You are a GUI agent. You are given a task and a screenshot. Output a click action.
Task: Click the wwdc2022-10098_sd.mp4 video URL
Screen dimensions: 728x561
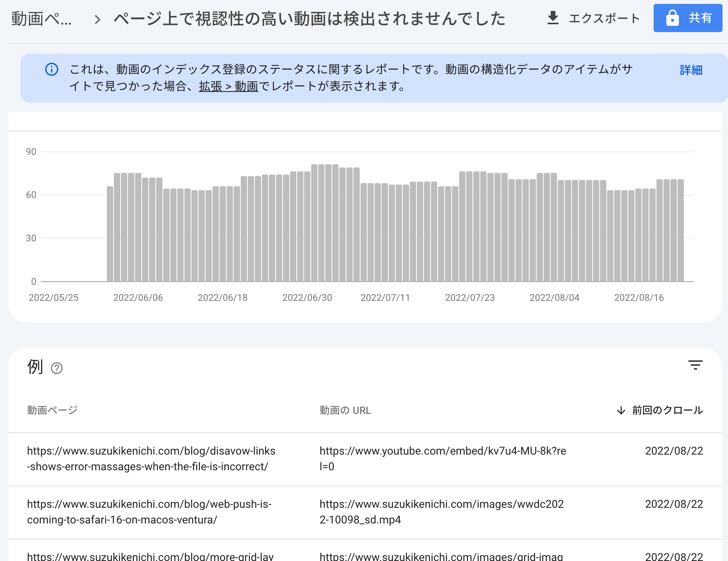click(x=441, y=512)
